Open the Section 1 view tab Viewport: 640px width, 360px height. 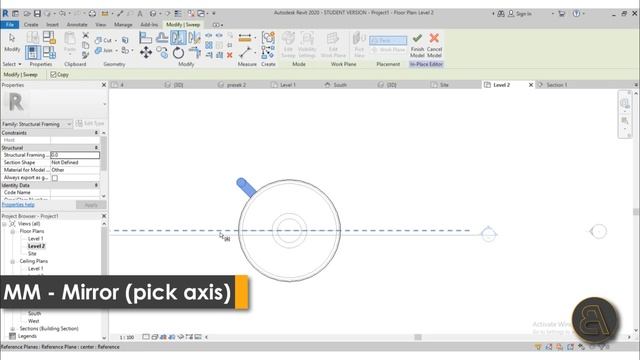tap(557, 85)
